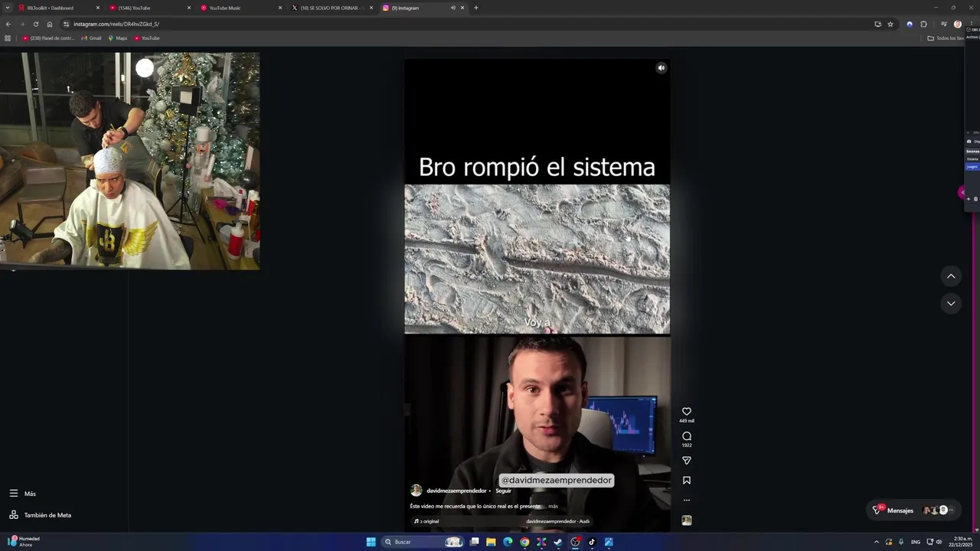This screenshot has width=980, height=551.
Task: Follow the creator with Seguir button
Action: click(503, 491)
